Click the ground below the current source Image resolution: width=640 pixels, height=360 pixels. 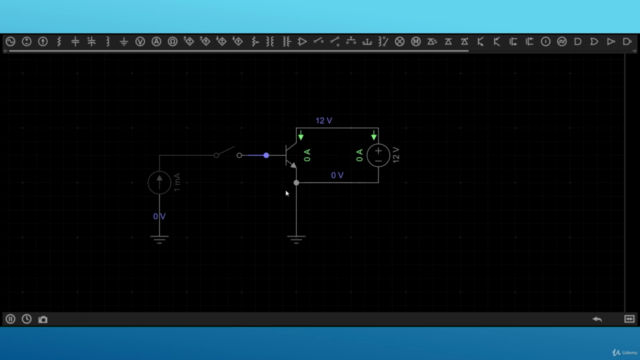[160, 240]
